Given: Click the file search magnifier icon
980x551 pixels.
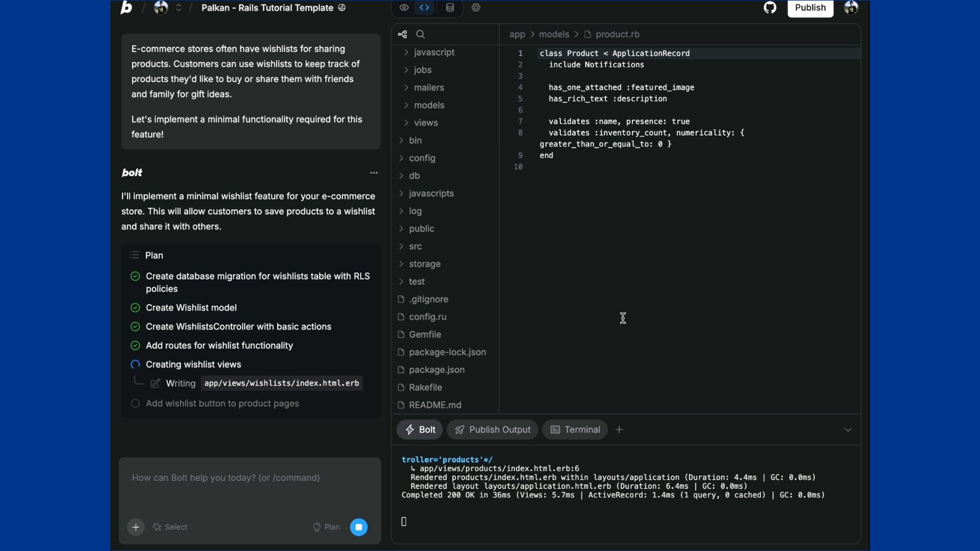Looking at the screenshot, I should pyautogui.click(x=420, y=34).
